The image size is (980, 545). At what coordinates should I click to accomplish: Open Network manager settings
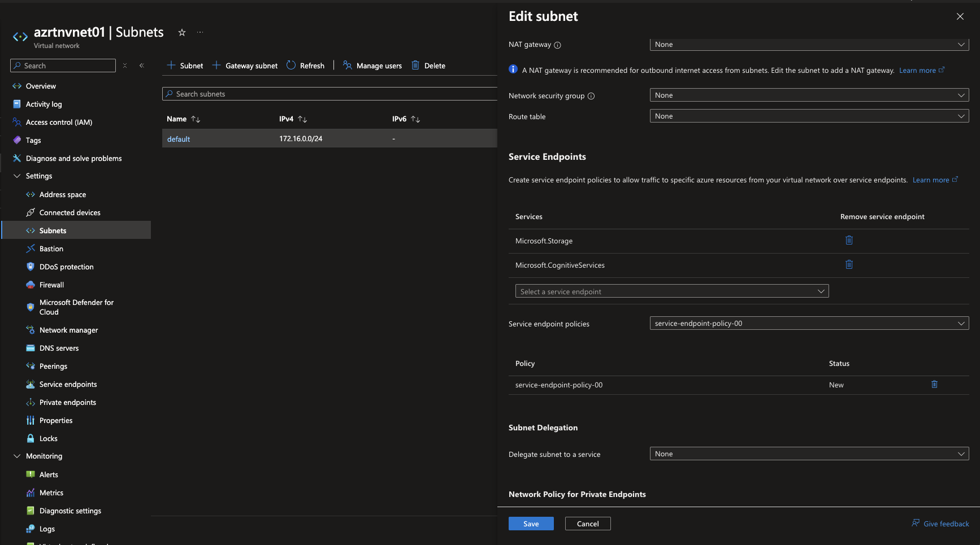pyautogui.click(x=68, y=330)
